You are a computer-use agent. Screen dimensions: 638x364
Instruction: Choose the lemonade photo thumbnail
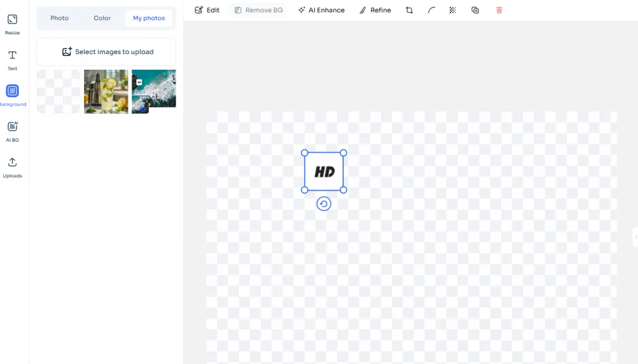click(x=106, y=91)
